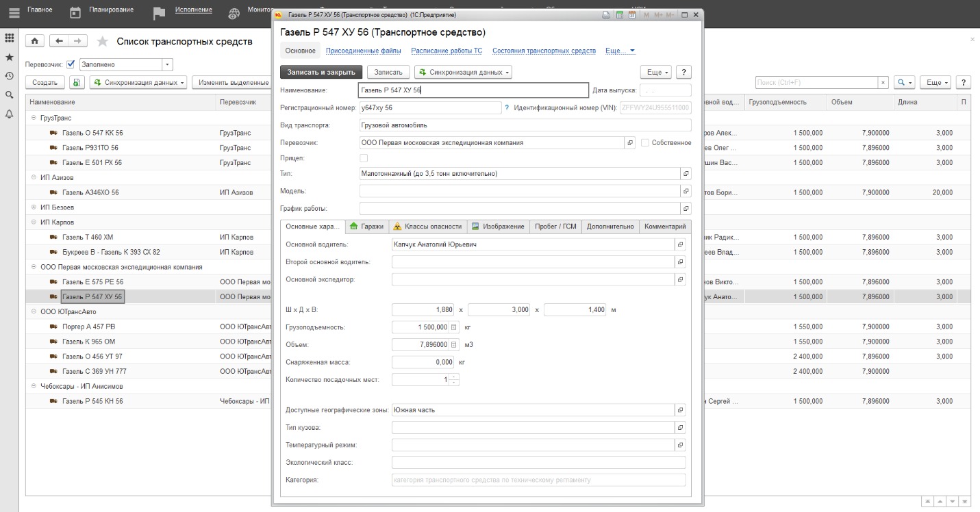Open calculator for Объем field

[x=453, y=345]
